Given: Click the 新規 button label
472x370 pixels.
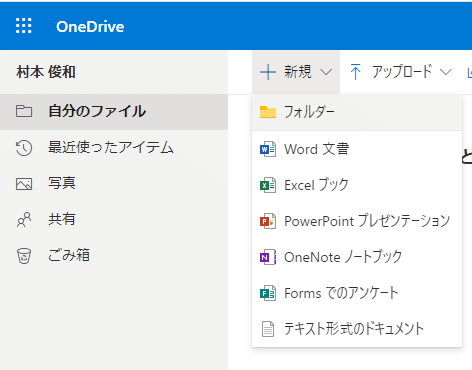Looking at the screenshot, I should [298, 72].
